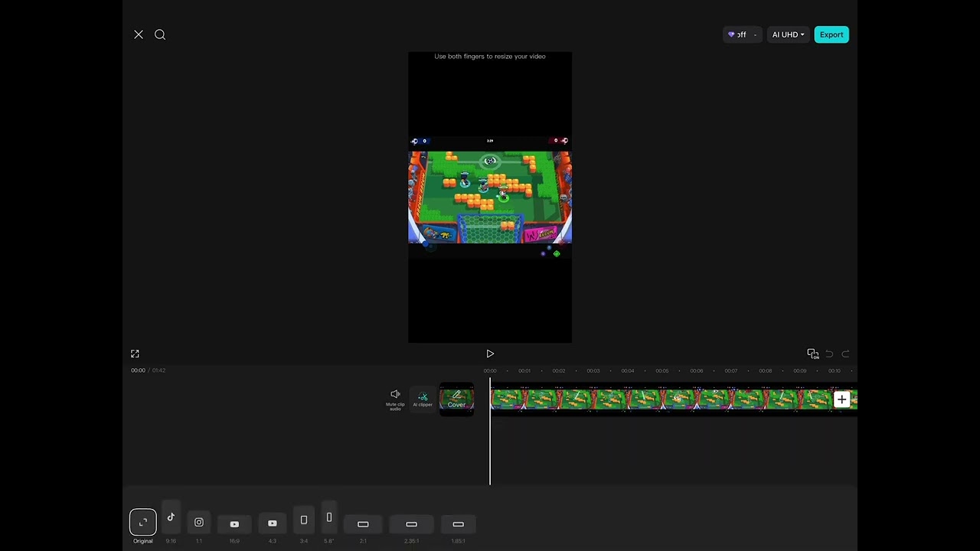Redo the last edit
The width and height of the screenshot is (980, 551).
click(845, 354)
